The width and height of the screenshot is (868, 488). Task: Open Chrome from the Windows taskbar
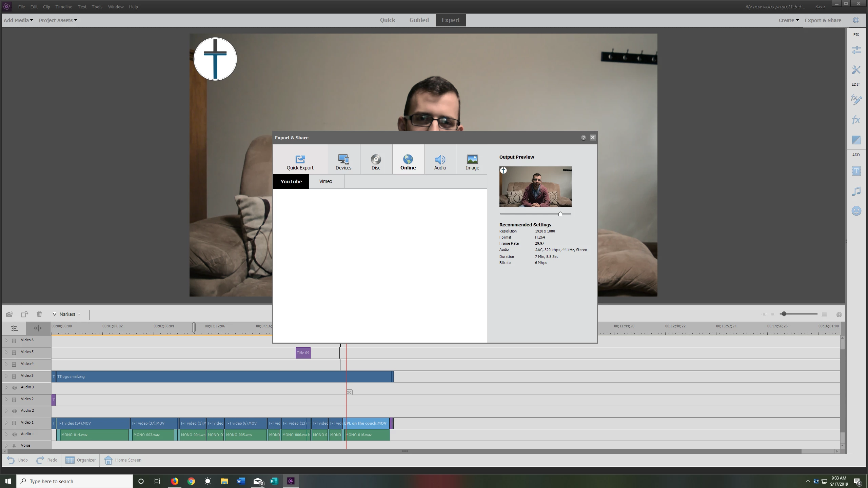point(191,481)
